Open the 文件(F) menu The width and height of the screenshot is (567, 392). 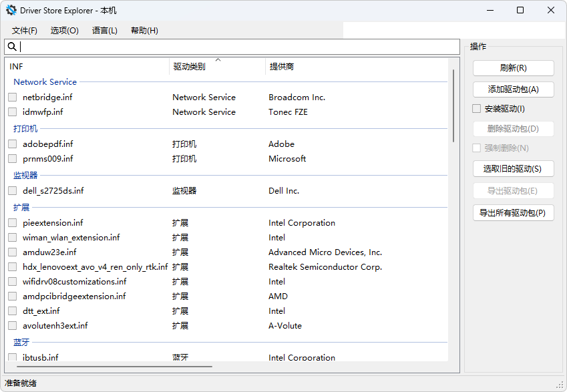point(25,31)
